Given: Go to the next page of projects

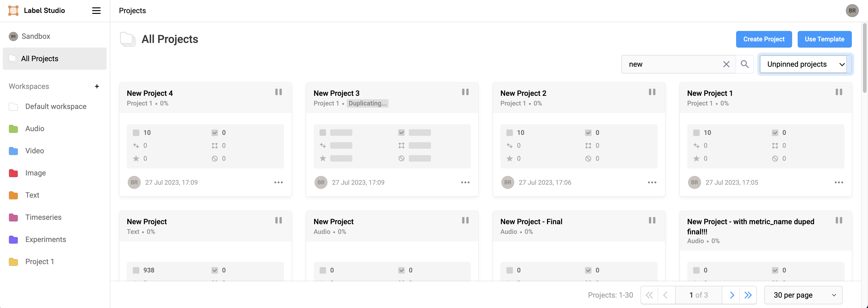Looking at the screenshot, I should pos(731,295).
